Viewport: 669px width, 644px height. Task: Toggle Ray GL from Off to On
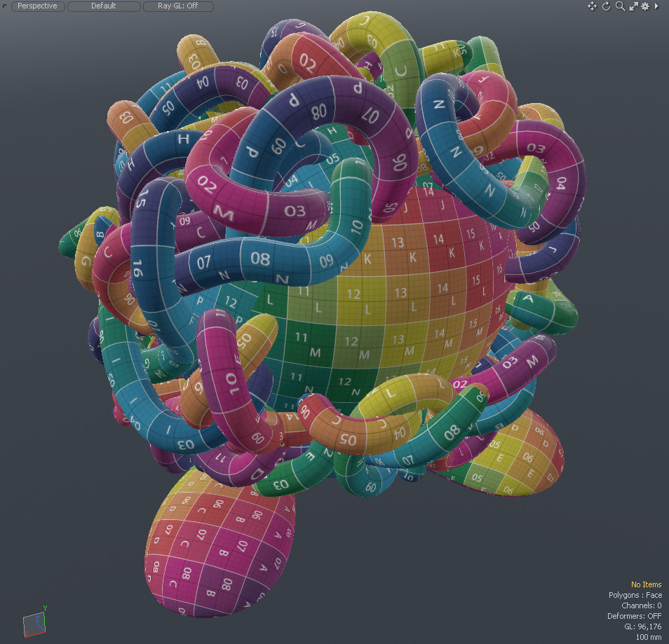click(x=177, y=6)
